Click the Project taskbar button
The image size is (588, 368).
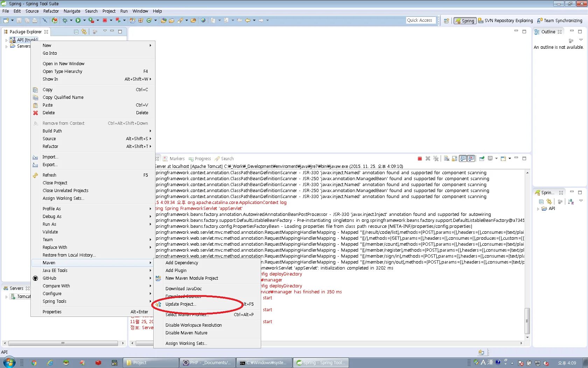(x=151, y=363)
